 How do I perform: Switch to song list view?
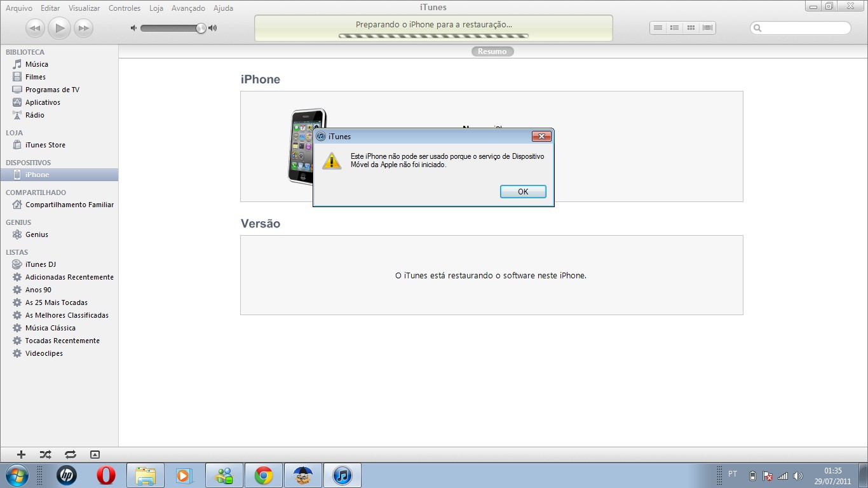(x=658, y=28)
